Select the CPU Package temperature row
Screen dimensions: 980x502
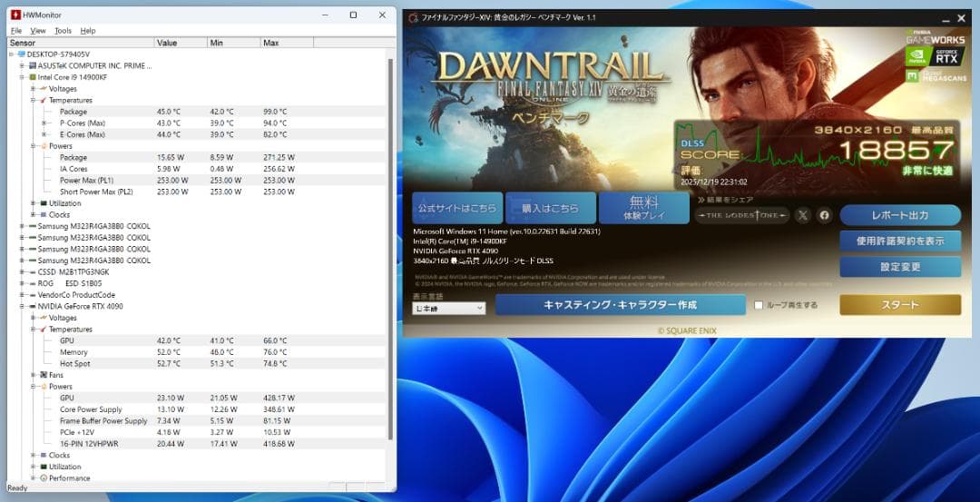[197, 112]
